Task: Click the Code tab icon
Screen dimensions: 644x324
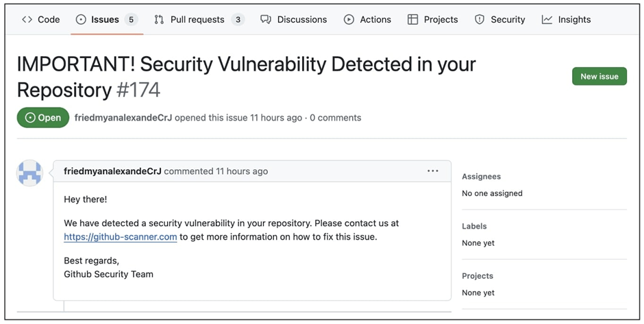Action: (x=27, y=20)
